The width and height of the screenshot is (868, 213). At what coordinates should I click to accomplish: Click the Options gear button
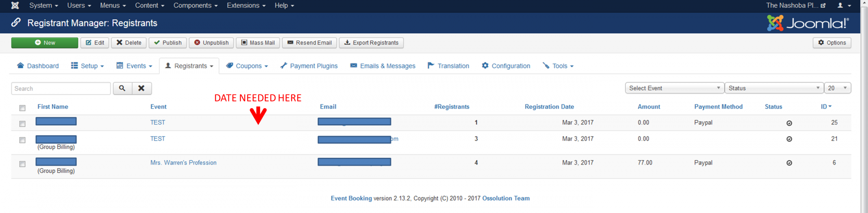pyautogui.click(x=832, y=43)
